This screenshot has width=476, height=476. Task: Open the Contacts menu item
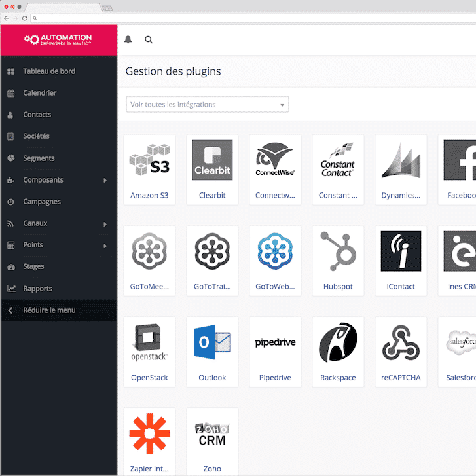click(x=37, y=115)
